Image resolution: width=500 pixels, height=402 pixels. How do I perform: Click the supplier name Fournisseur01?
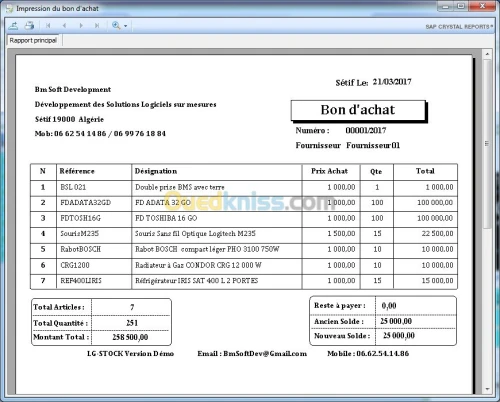pyautogui.click(x=373, y=145)
